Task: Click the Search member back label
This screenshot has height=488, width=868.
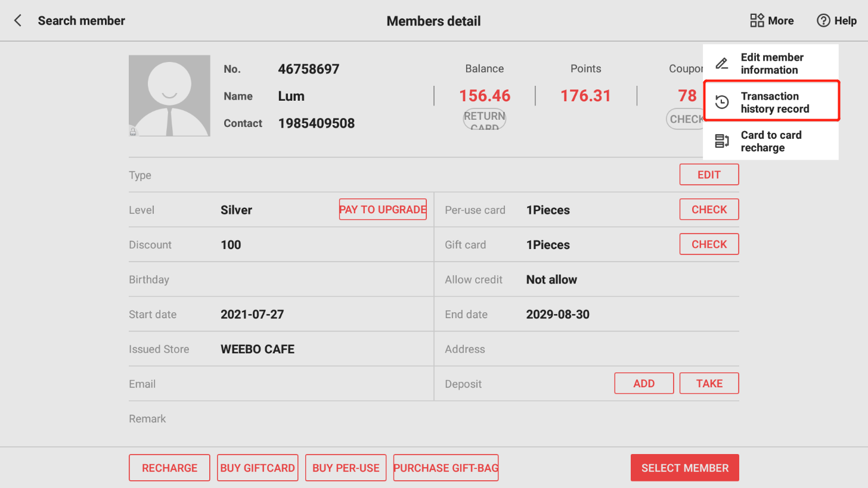Action: [x=82, y=21]
